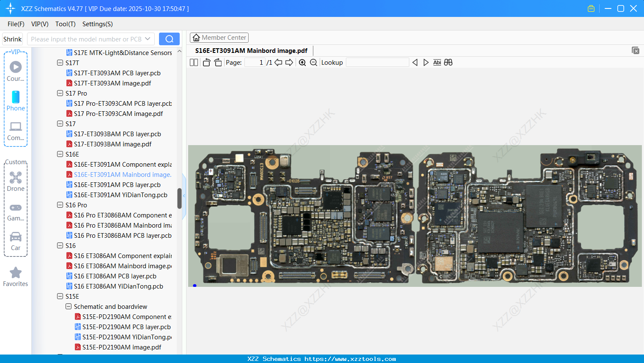
Task: Toggle the Abi text search mode
Action: click(437, 62)
